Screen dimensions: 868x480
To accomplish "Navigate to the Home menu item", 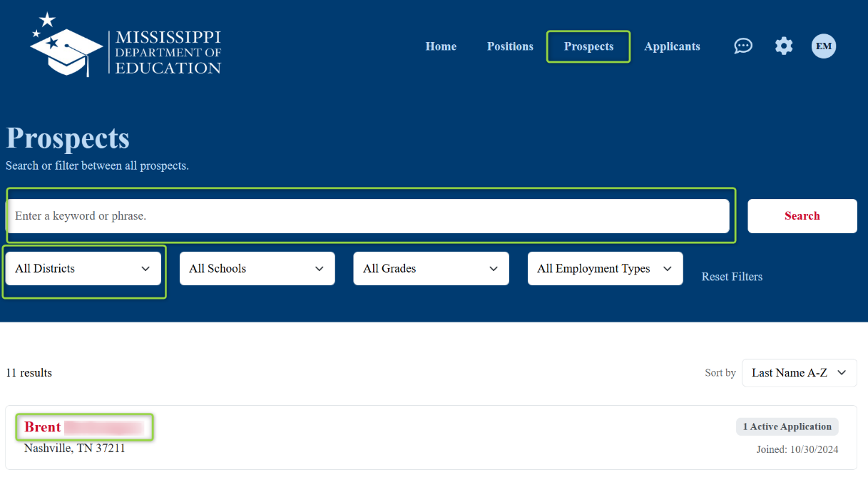I will click(x=441, y=46).
